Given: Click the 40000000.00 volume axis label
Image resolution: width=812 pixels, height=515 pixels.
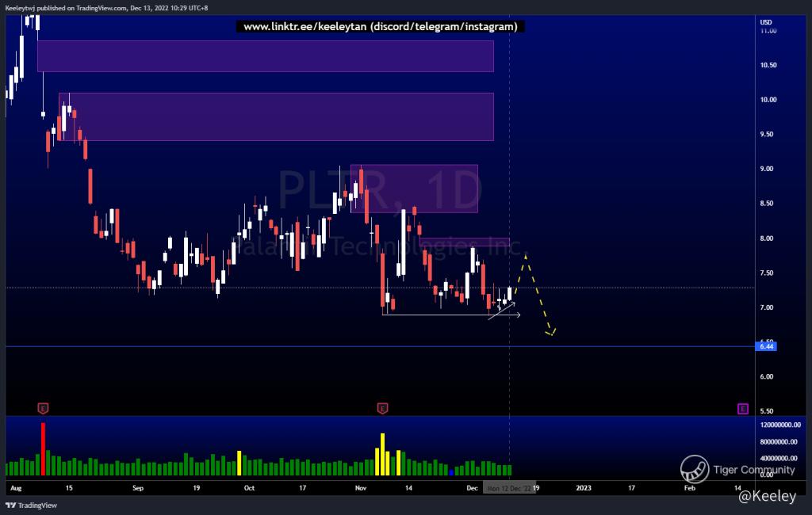Looking at the screenshot, I should pyautogui.click(x=780, y=459).
